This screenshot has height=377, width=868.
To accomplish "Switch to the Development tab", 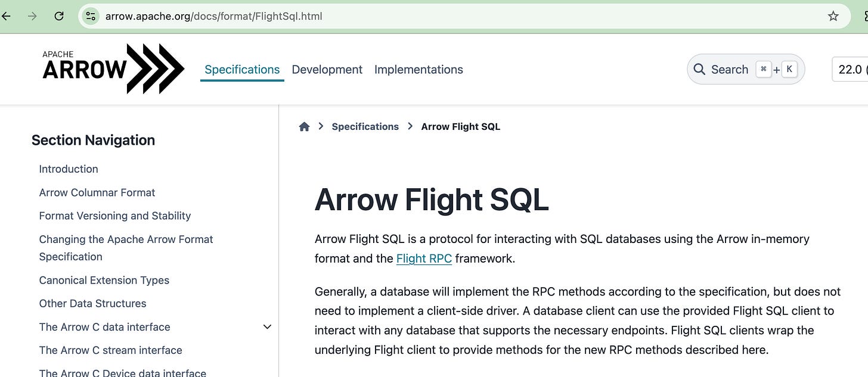I will (x=327, y=69).
